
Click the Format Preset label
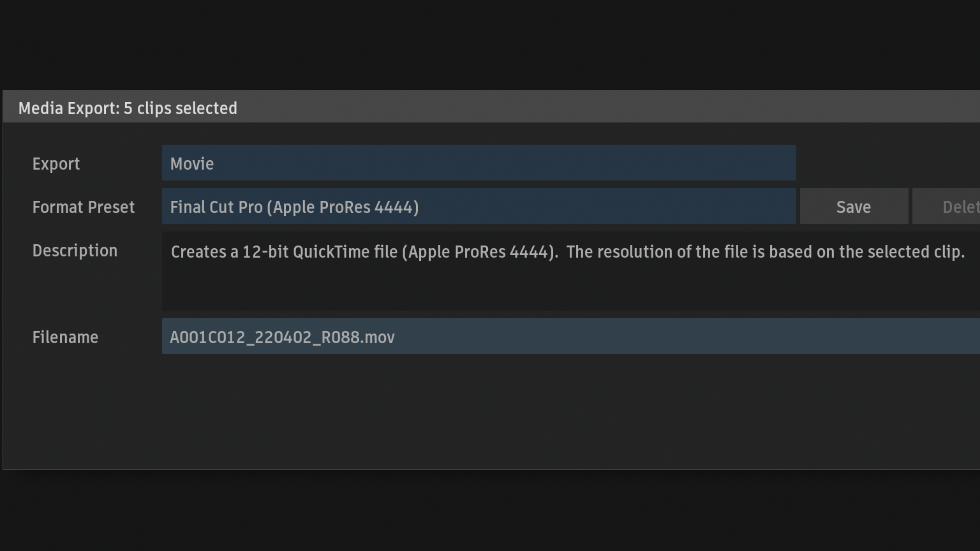tap(84, 207)
